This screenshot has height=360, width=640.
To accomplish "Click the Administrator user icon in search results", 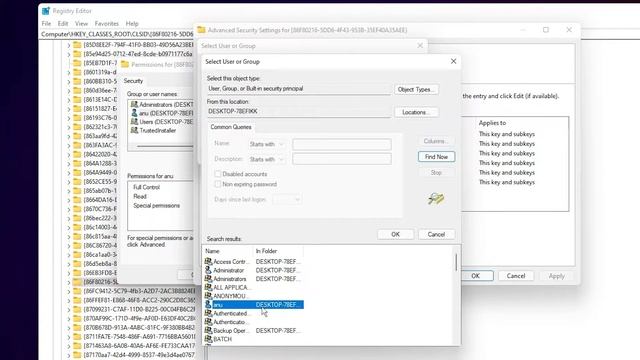I will coord(208,270).
